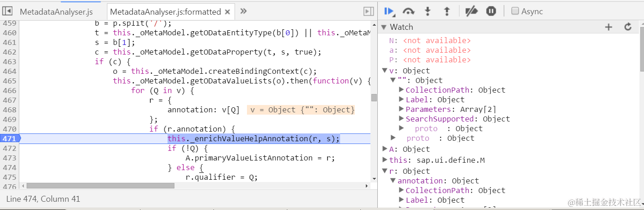Expand Label under v object
The width and height of the screenshot is (644, 210).
point(402,99)
